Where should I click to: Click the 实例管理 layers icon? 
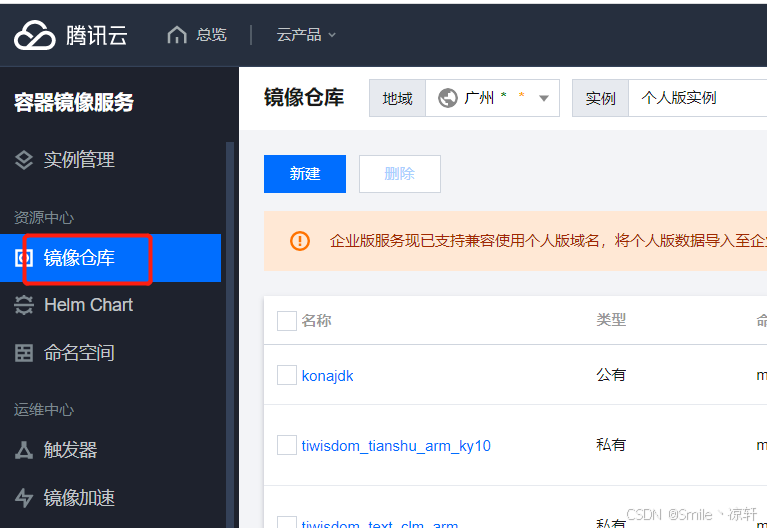point(24,160)
